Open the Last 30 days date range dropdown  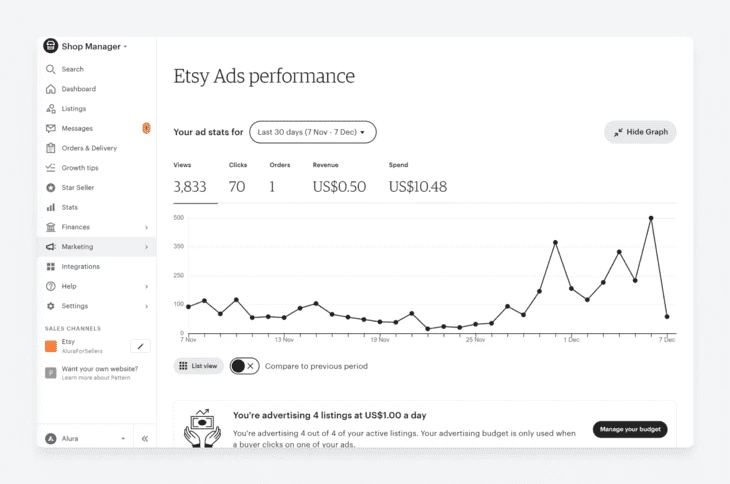pyautogui.click(x=312, y=132)
